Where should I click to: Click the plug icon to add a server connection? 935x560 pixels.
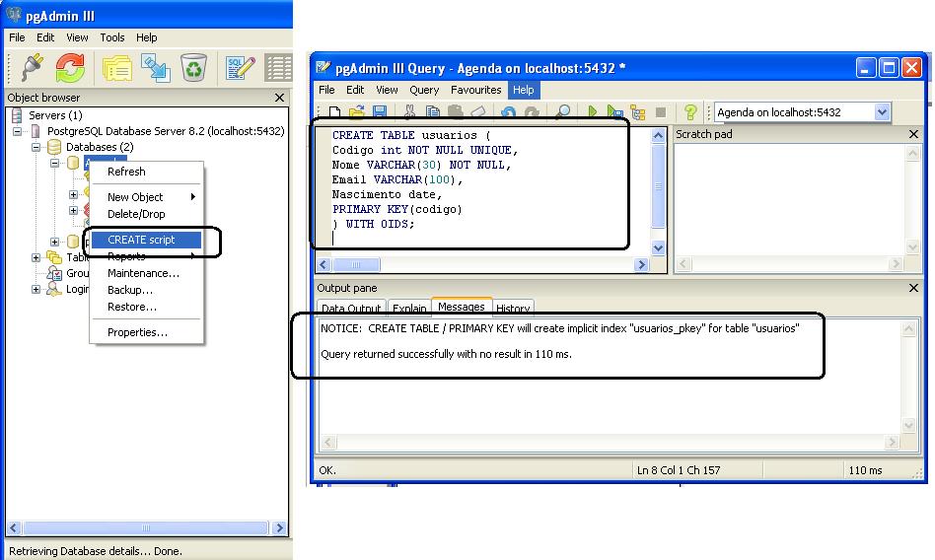coord(32,67)
